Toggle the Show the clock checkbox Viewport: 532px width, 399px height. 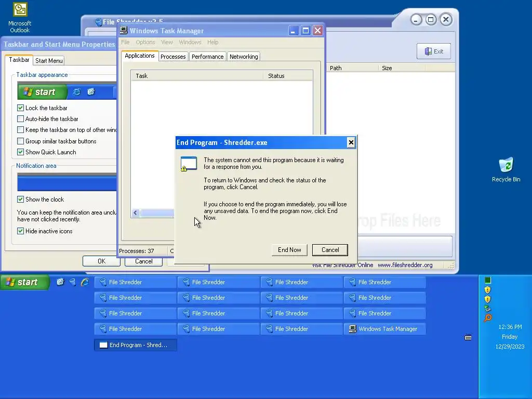[20, 199]
